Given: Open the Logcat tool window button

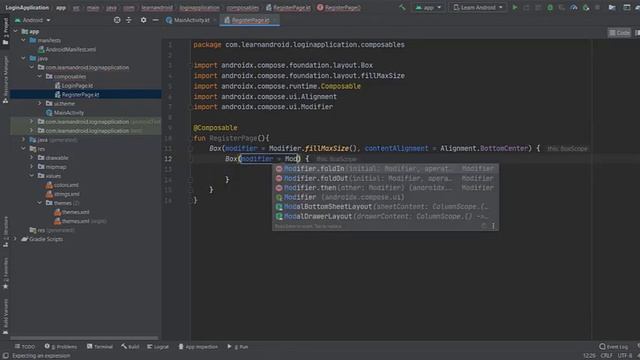Looking at the screenshot, I should (x=158, y=347).
